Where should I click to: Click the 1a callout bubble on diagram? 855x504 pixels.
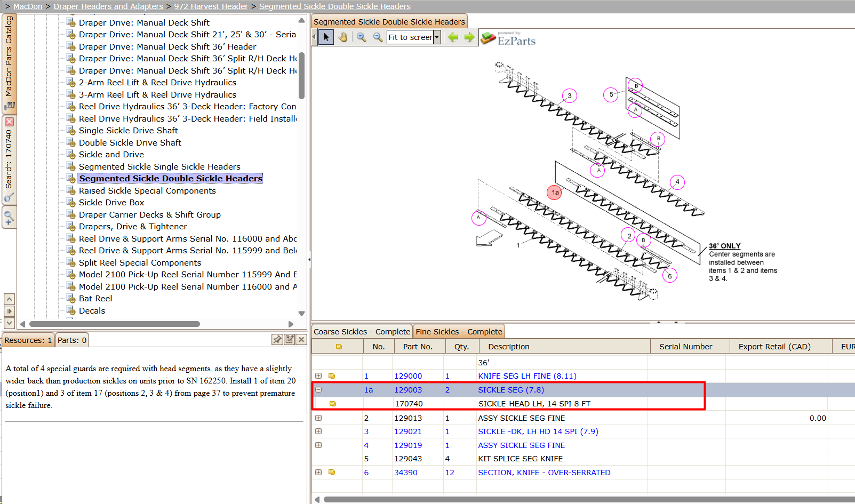(555, 193)
